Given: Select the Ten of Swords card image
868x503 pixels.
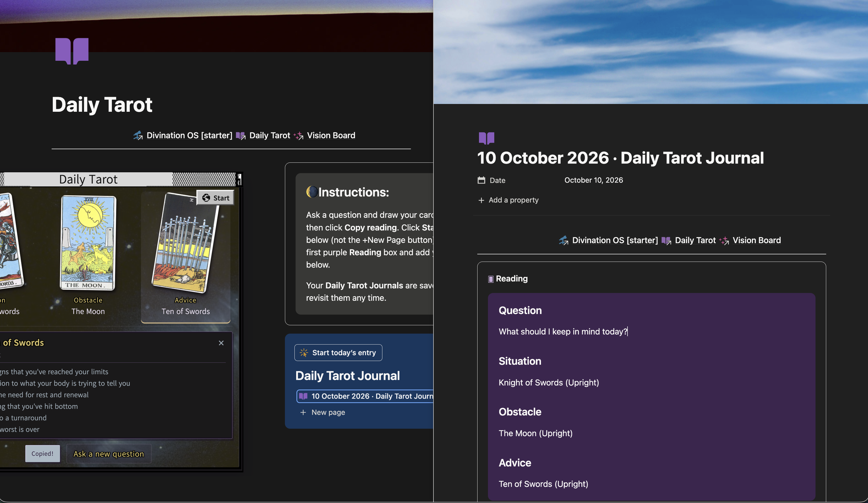Looking at the screenshot, I should (185, 243).
